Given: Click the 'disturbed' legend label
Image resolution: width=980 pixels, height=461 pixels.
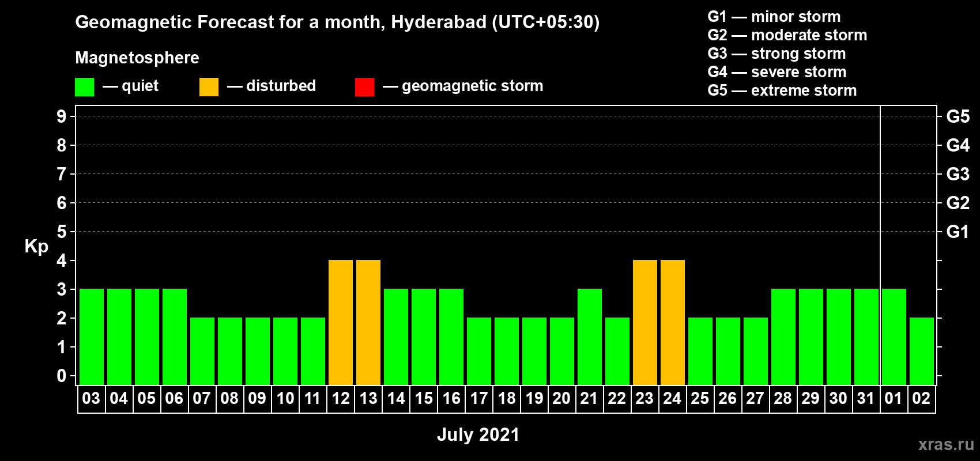Looking at the screenshot, I should coord(281,86).
